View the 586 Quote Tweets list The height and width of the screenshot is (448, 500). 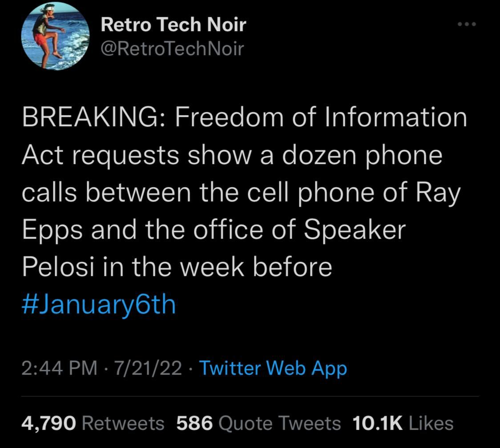tap(258, 423)
